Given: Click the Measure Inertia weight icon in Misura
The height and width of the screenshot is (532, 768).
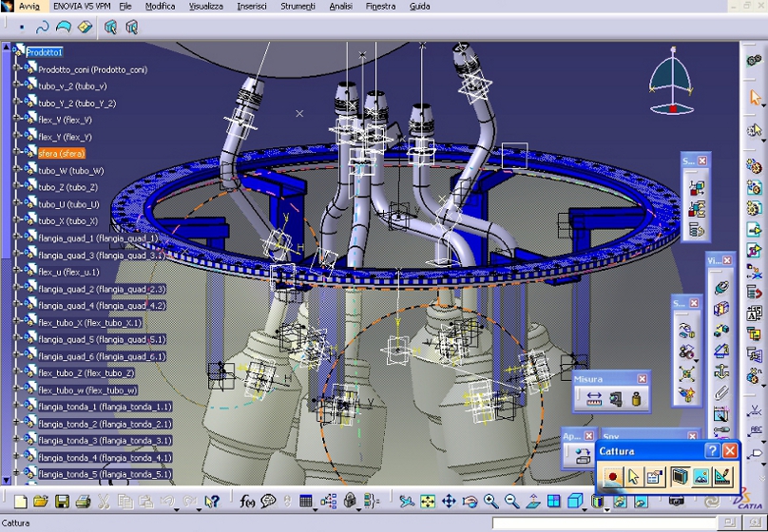Looking at the screenshot, I should [x=636, y=399].
